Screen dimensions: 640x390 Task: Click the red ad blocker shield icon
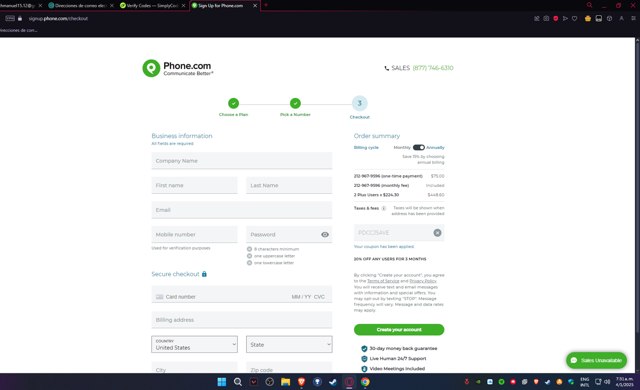tap(556, 18)
